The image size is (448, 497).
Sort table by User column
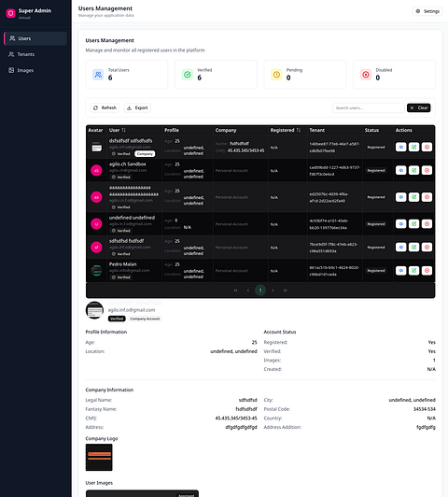tap(123, 130)
